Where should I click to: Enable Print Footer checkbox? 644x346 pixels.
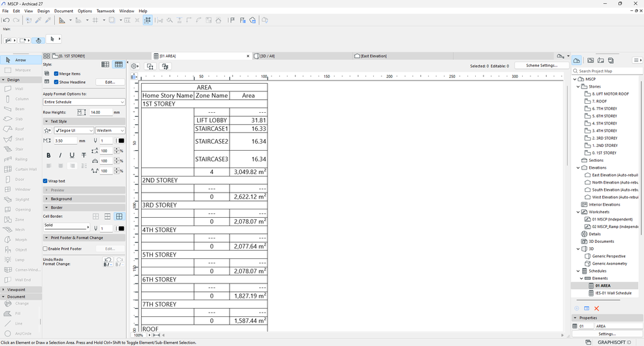coord(45,249)
